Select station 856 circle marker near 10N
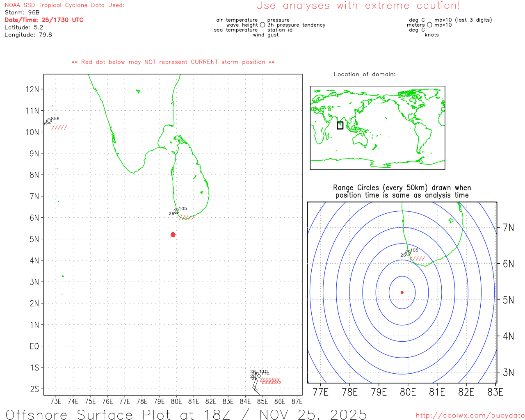This screenshot has width=525, height=420. tap(49, 121)
